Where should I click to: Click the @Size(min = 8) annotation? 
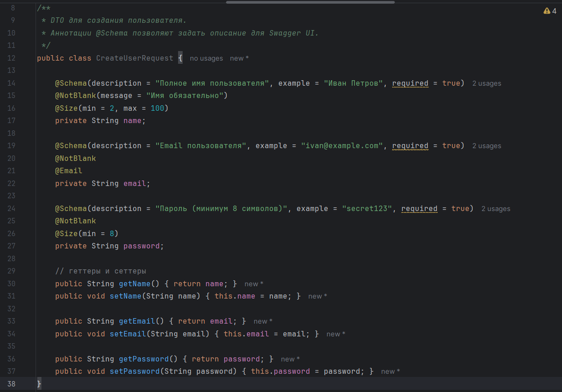(x=87, y=233)
